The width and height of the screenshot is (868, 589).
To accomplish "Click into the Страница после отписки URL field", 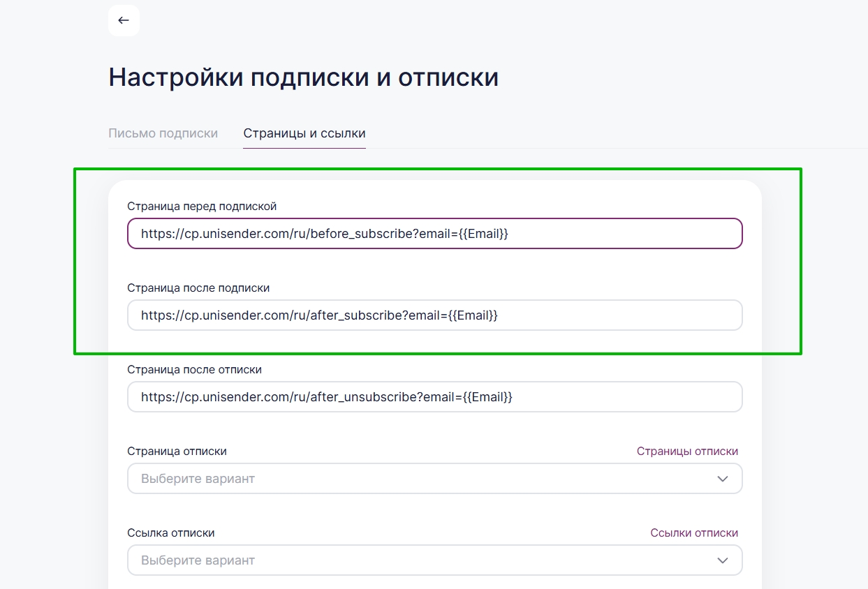I will point(434,397).
